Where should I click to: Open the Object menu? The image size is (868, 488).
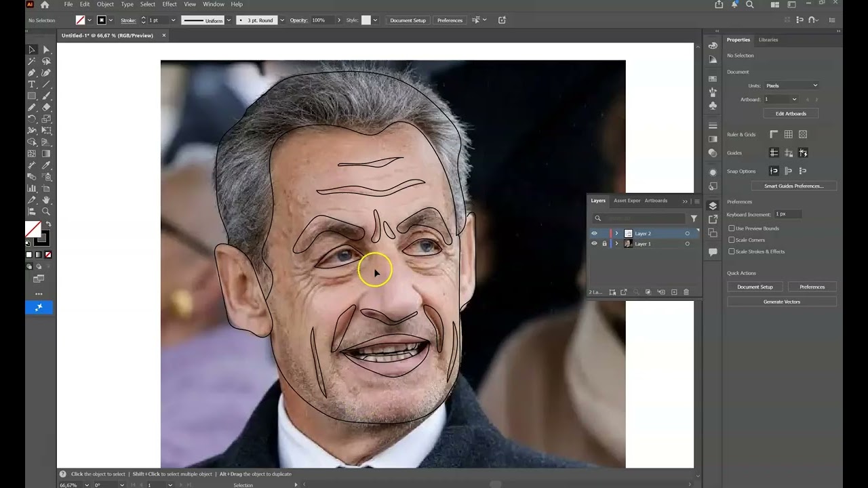coord(105,4)
